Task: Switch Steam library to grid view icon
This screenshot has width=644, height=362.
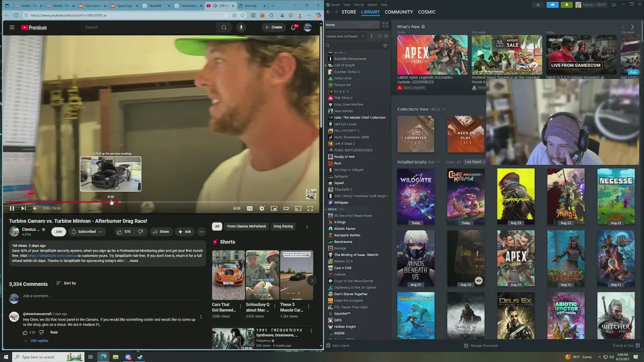Action: (x=385, y=25)
